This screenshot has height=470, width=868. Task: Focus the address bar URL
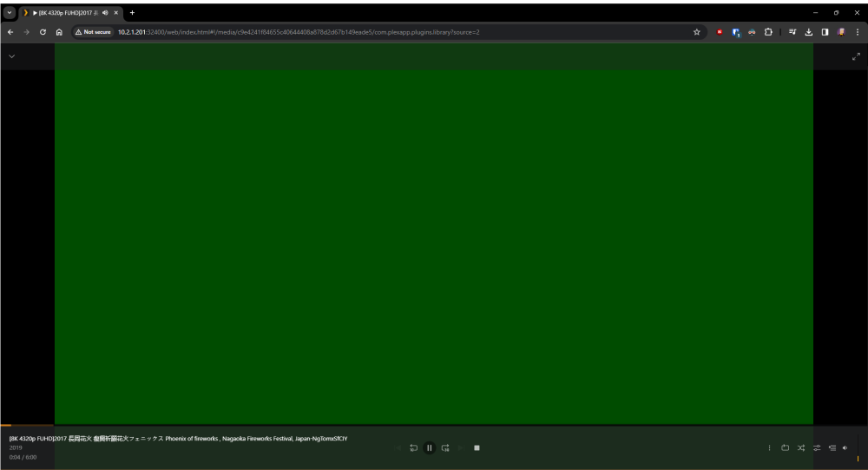[299, 32]
